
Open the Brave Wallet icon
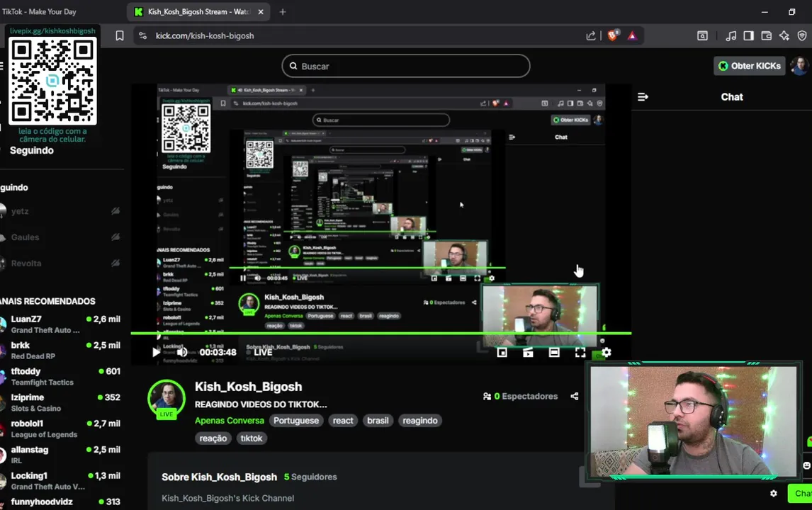767,35
